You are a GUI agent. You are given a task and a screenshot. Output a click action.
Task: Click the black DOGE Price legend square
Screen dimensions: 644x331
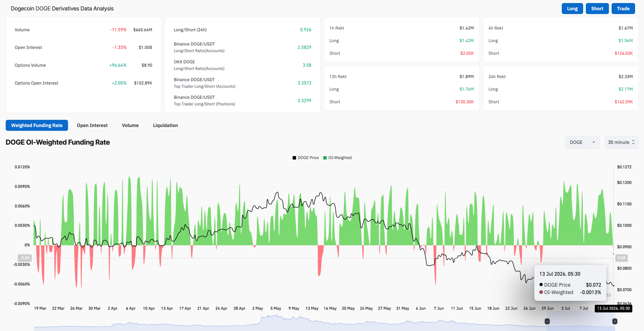coord(294,158)
